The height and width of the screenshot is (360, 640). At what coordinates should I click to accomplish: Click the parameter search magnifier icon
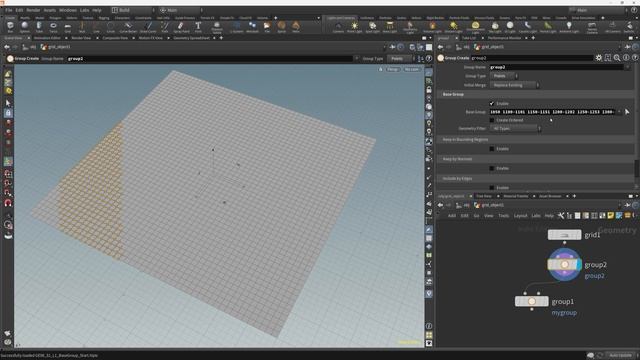tap(617, 58)
